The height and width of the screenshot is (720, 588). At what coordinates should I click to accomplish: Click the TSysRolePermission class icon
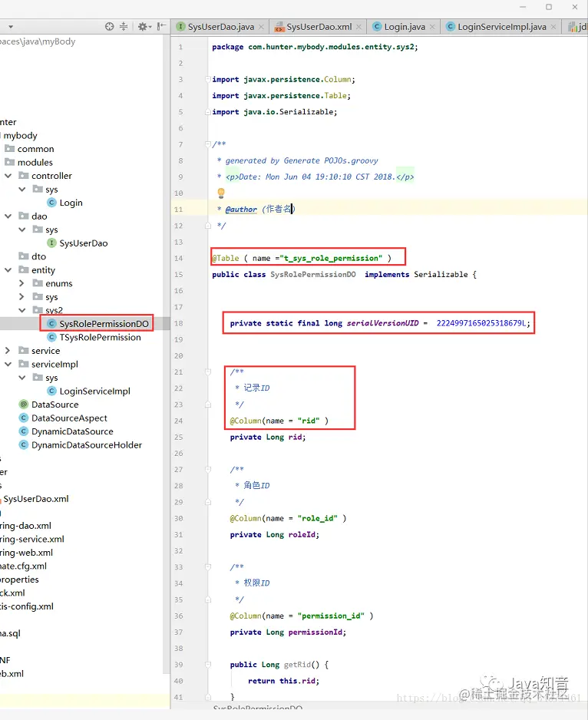coord(52,337)
